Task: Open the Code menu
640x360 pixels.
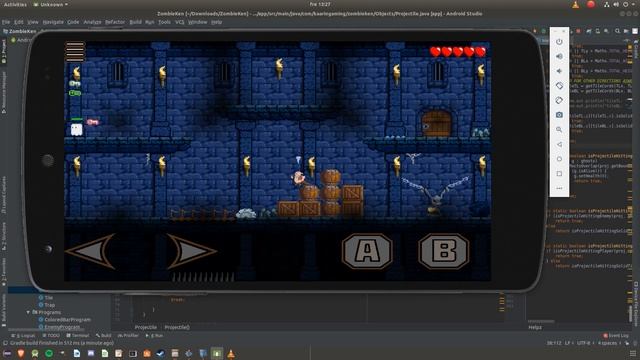Action: click(x=73, y=22)
